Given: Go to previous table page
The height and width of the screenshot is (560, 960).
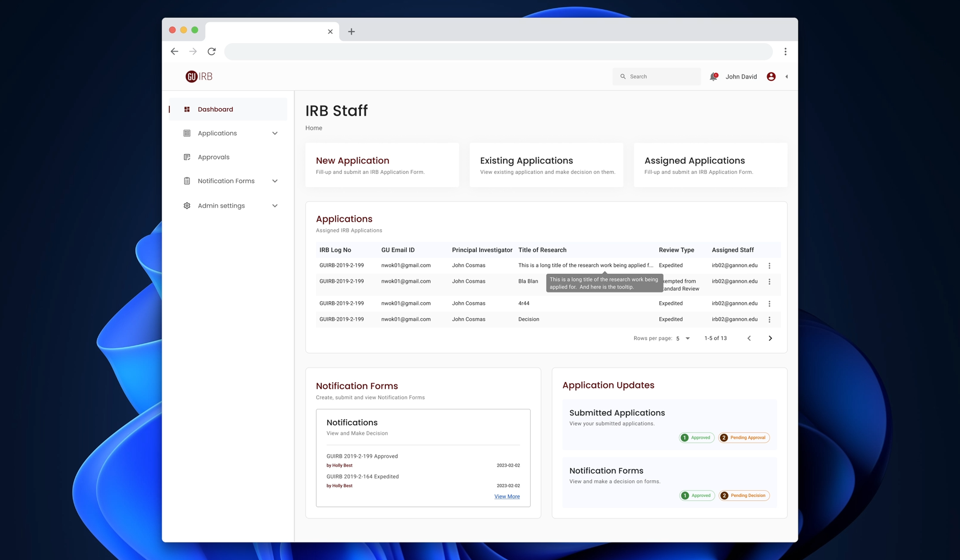Looking at the screenshot, I should [749, 338].
